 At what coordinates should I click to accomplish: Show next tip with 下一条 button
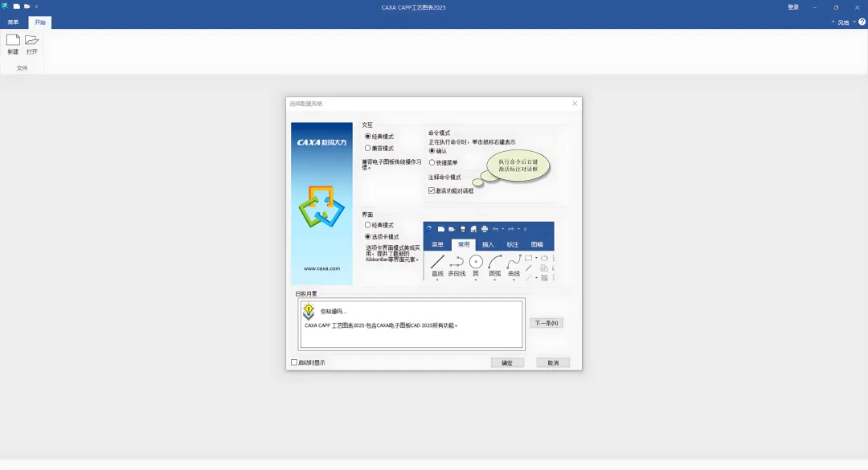tap(547, 323)
